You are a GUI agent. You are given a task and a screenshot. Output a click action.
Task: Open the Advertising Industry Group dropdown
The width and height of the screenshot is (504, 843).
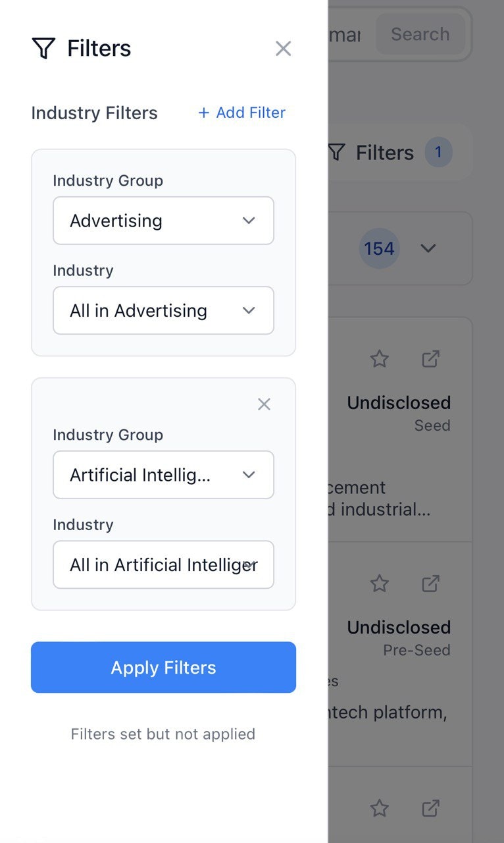[x=163, y=221]
